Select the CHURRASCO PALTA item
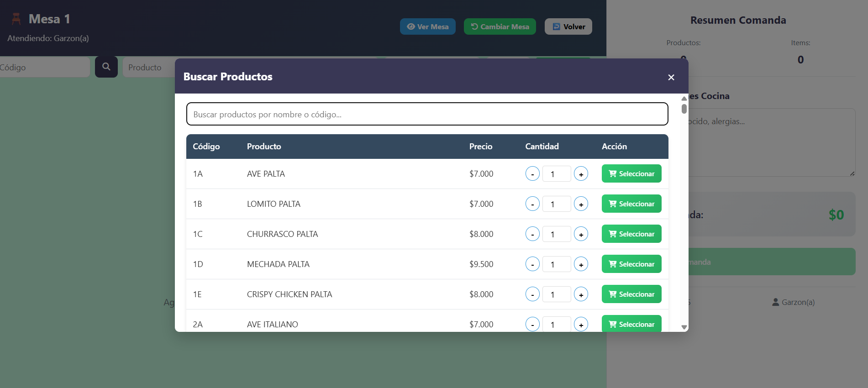This screenshot has width=868, height=388. click(x=631, y=234)
